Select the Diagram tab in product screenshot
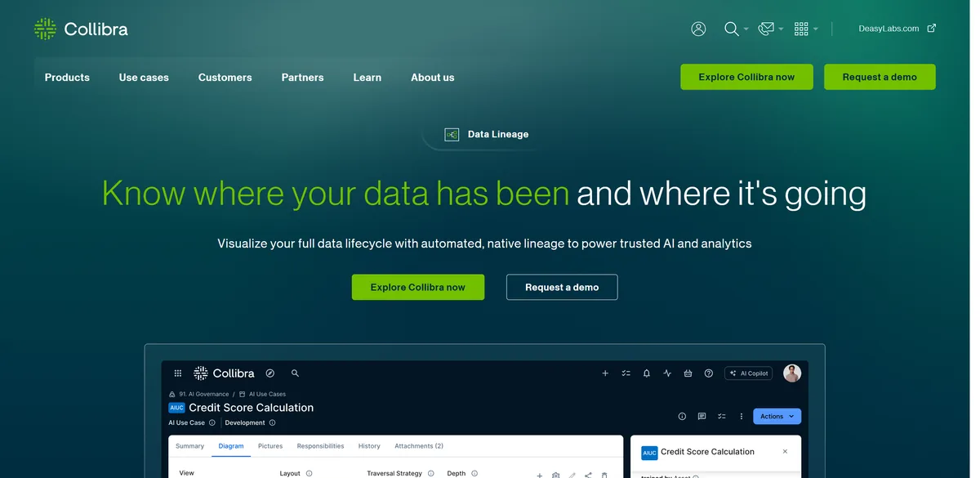 (x=231, y=446)
